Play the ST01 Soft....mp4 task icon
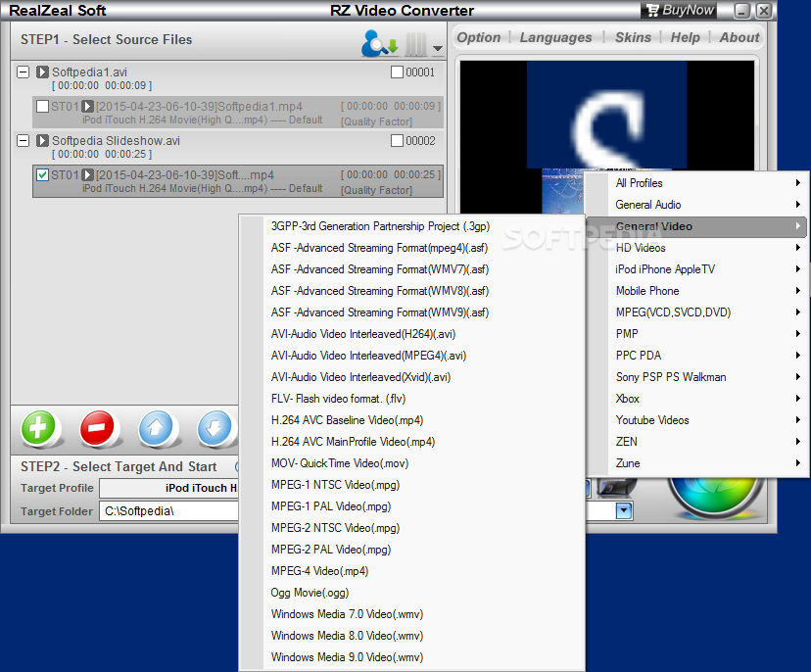Image resolution: width=811 pixels, height=672 pixels. point(87,175)
